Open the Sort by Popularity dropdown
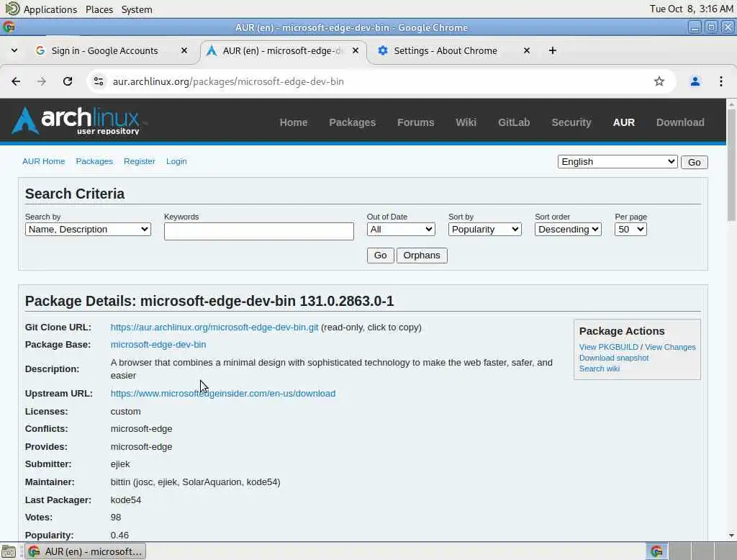 pos(484,230)
